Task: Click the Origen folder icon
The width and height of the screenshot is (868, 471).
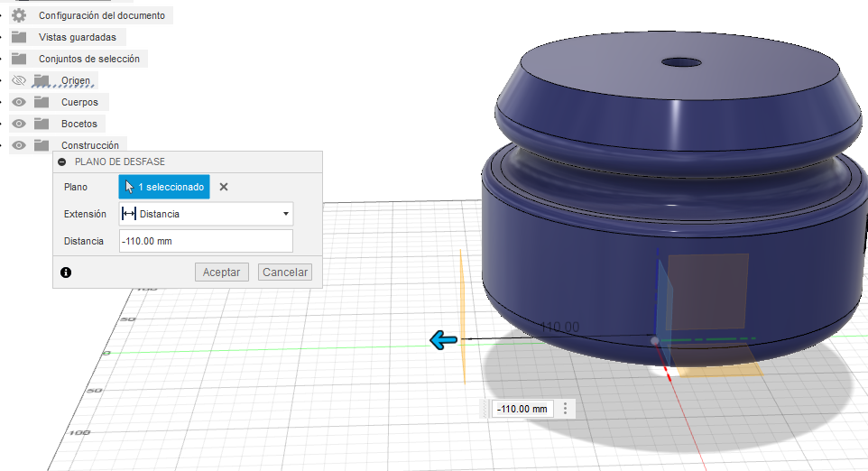Action: click(x=42, y=81)
